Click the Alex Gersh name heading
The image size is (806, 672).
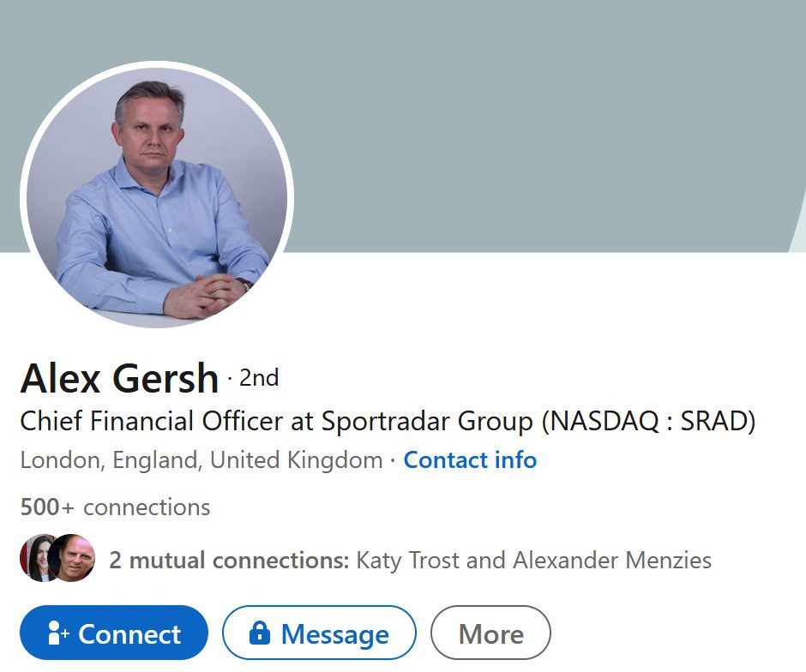tap(119, 378)
